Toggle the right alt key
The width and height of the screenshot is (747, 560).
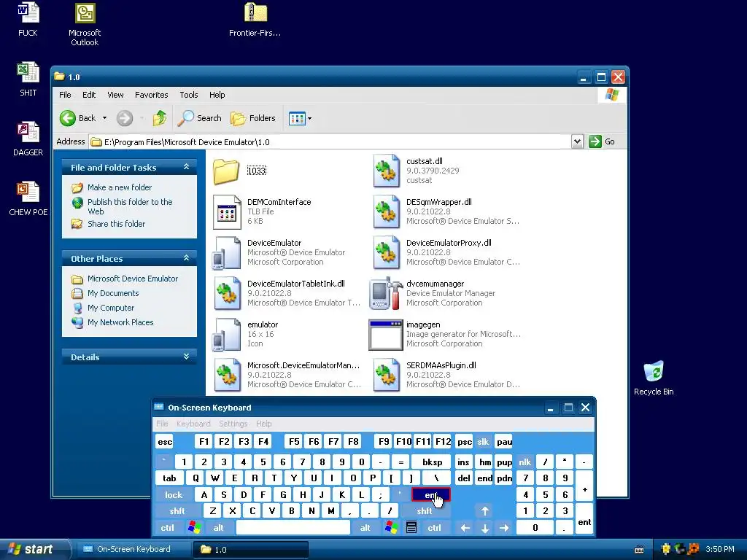365,528
